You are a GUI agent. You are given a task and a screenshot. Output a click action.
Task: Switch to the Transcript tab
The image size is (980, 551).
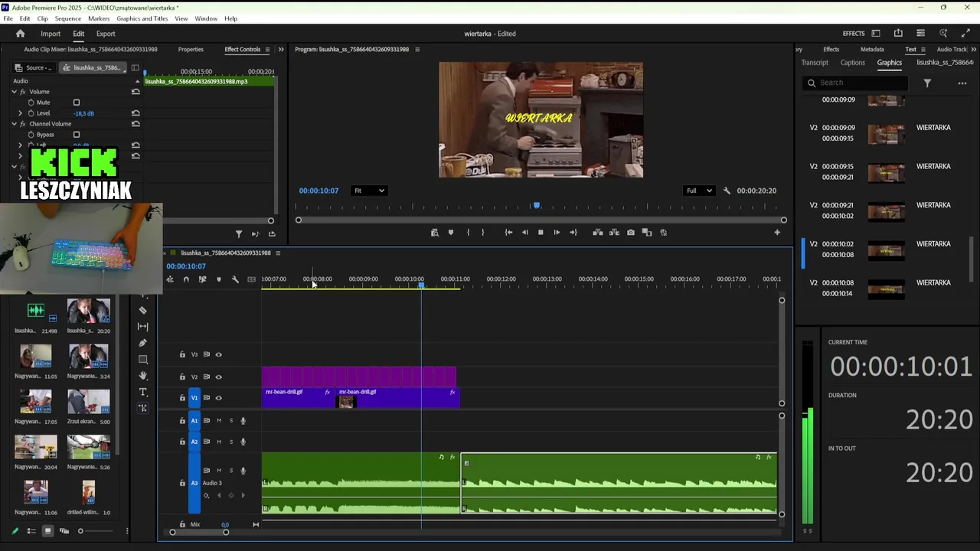[815, 63]
